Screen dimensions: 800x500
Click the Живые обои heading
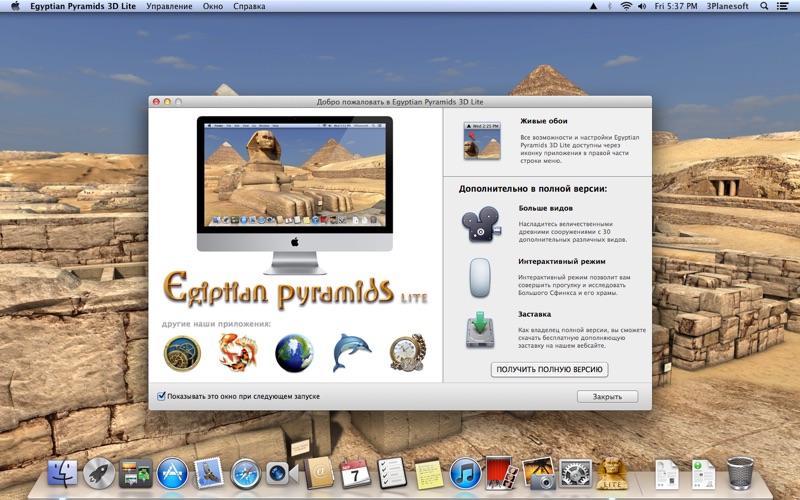543,121
